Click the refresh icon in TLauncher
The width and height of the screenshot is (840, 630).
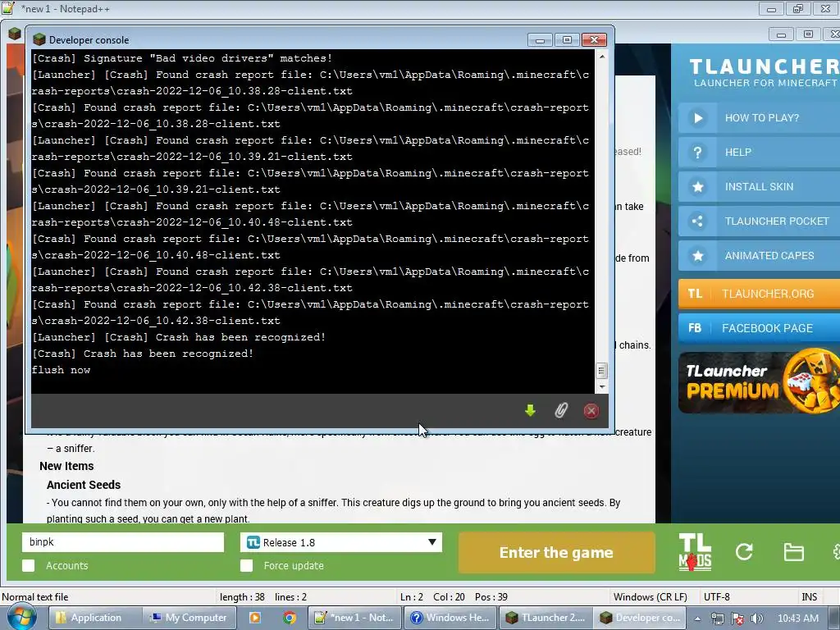click(744, 552)
